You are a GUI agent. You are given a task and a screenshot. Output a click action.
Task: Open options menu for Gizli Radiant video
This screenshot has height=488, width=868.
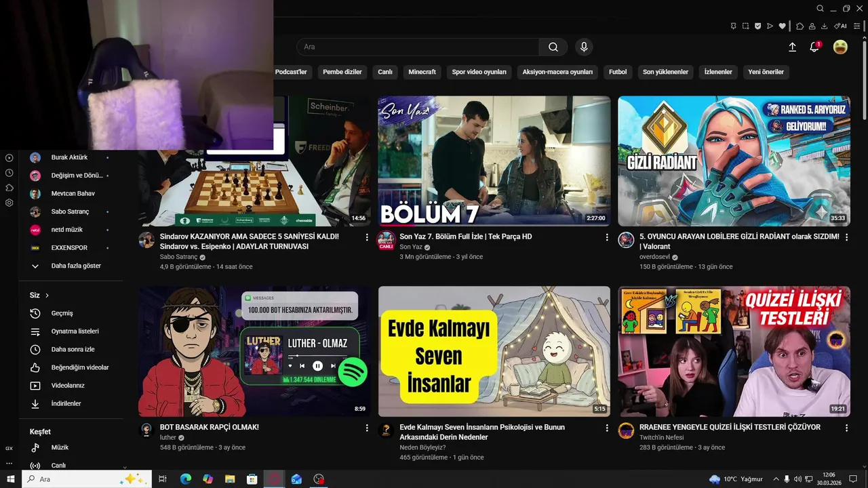point(846,237)
